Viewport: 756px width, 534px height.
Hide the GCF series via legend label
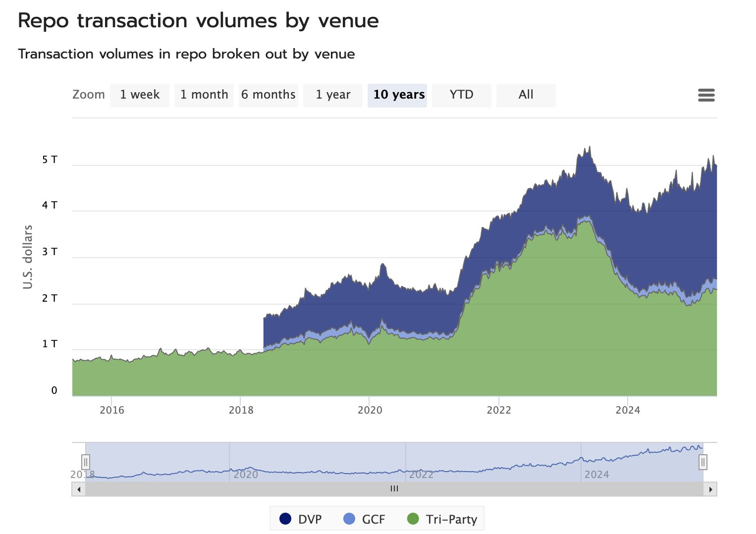tap(373, 519)
